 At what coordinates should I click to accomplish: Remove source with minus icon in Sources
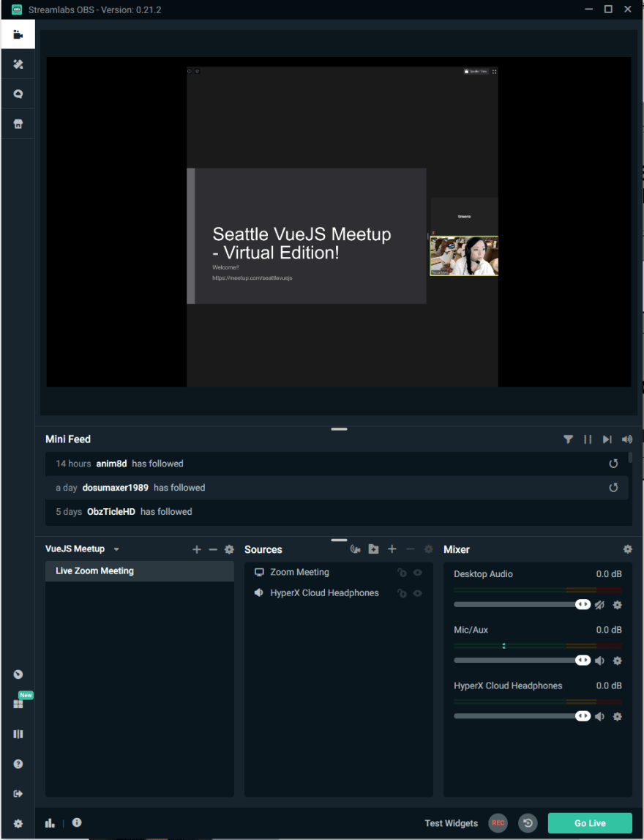(x=411, y=549)
